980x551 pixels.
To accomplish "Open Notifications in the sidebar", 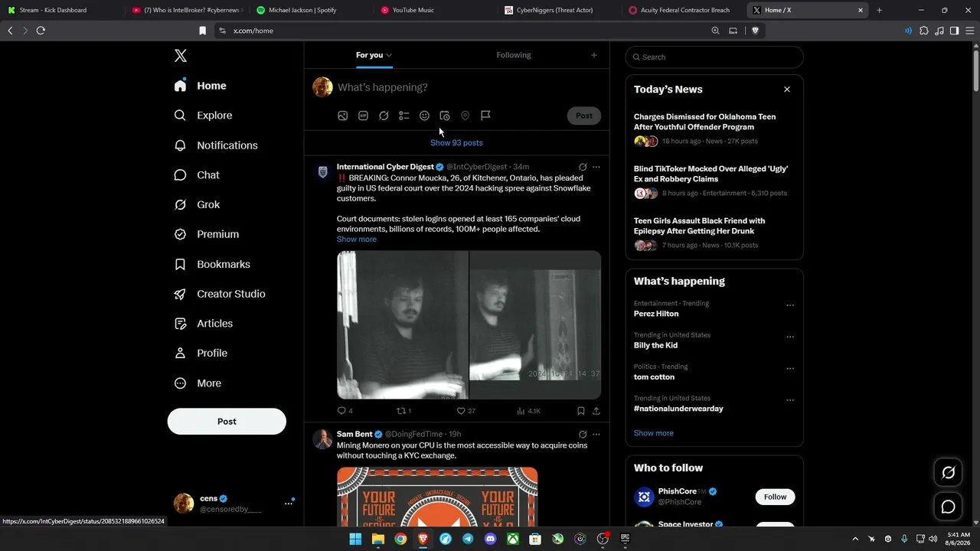I will click(216, 145).
